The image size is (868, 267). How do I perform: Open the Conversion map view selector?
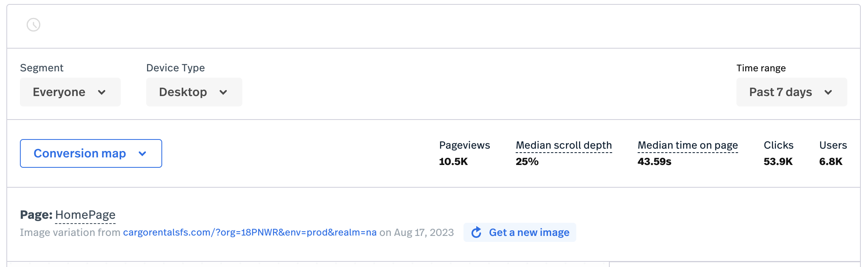[x=90, y=153]
